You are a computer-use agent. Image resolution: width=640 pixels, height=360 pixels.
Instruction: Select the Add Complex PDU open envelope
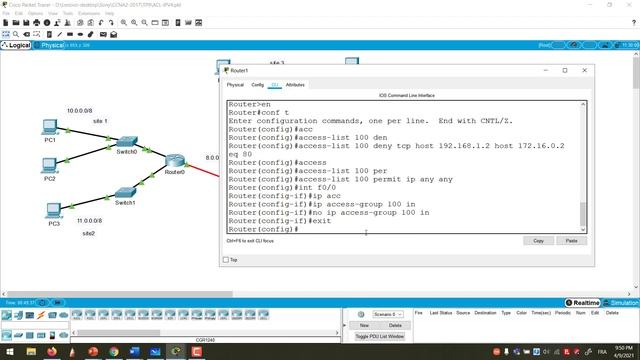[x=114, y=35]
